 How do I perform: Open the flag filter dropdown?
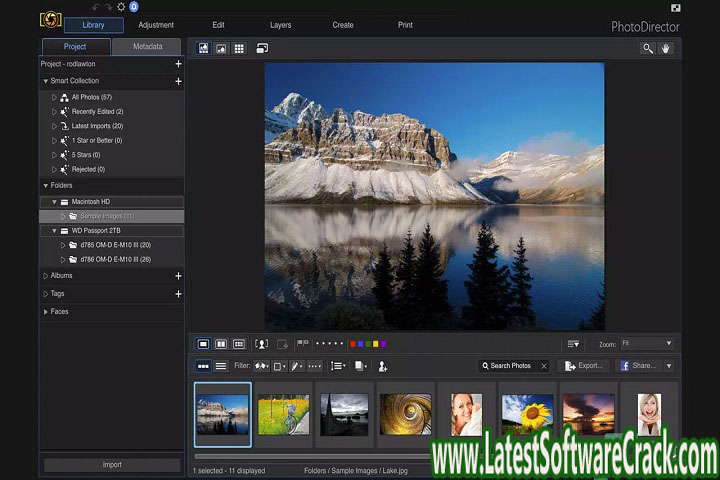pyautogui.click(x=262, y=366)
